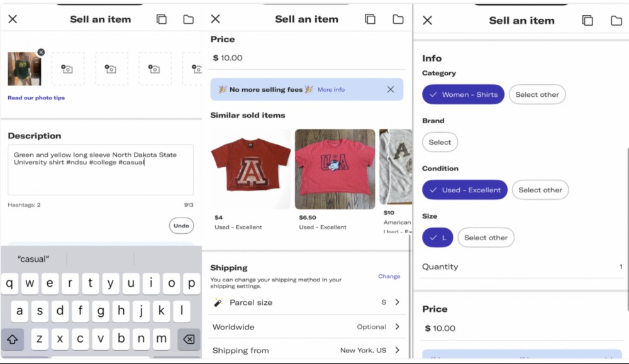Screen dimensions: 629x364
Task: Open copy icon in left screen header
Action: [161, 19]
